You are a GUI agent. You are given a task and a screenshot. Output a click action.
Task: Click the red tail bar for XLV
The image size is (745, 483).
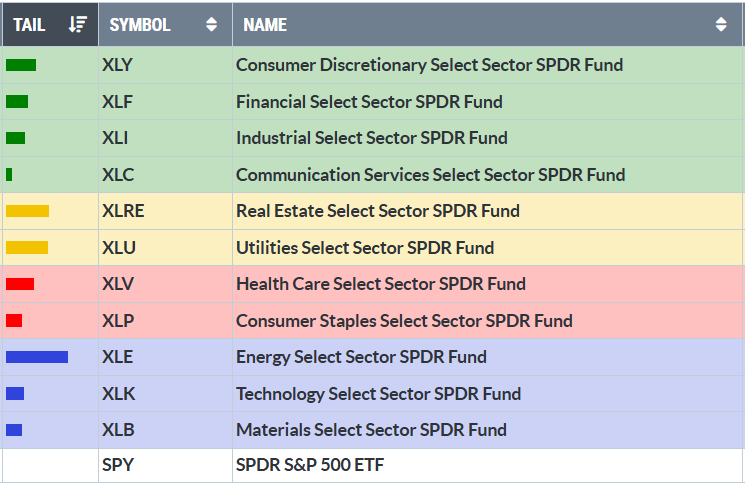[20, 284]
